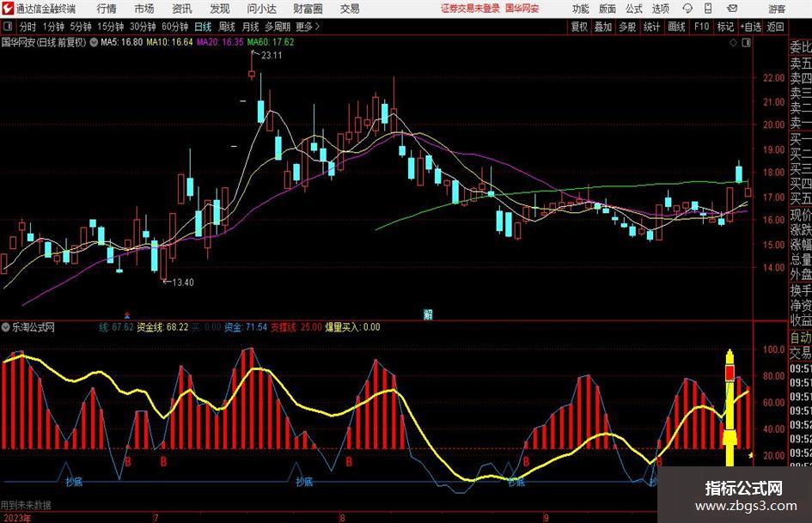Open the 财富圈 menu
The width and height of the screenshot is (812, 523).
tap(308, 9)
